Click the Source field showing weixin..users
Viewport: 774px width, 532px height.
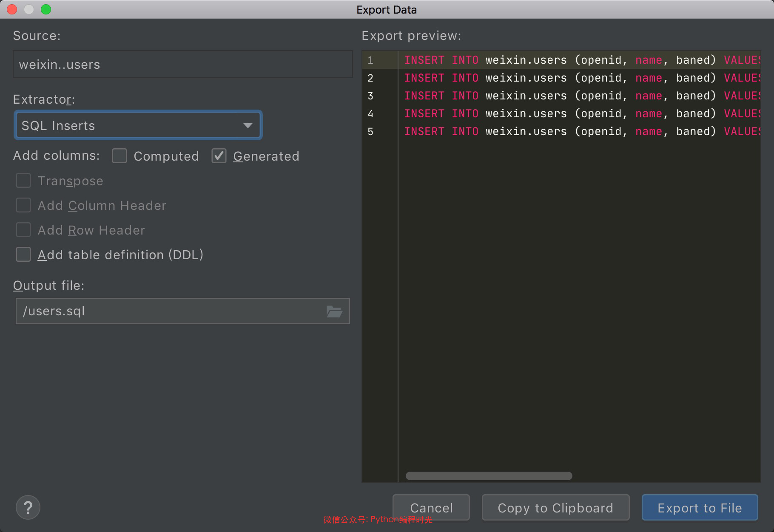click(182, 65)
